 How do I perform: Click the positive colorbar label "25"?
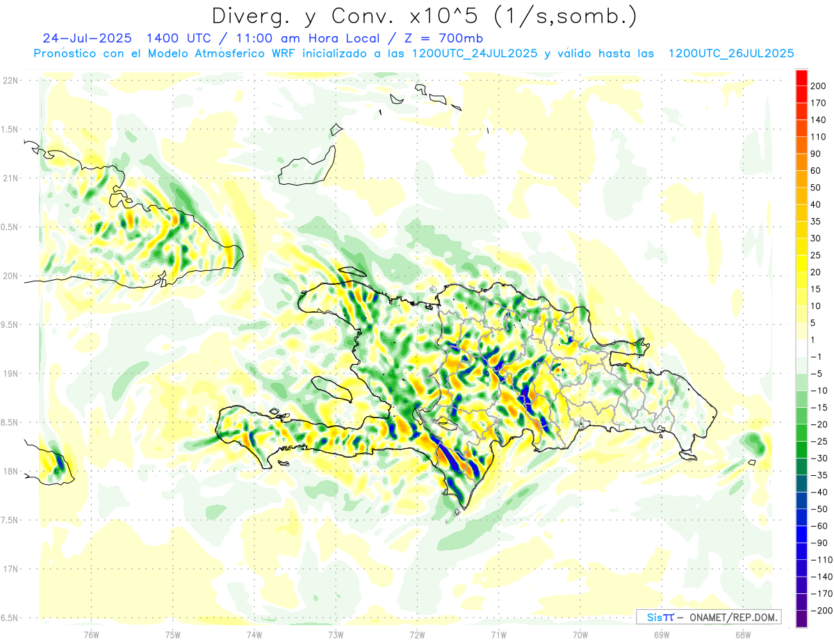(x=816, y=255)
